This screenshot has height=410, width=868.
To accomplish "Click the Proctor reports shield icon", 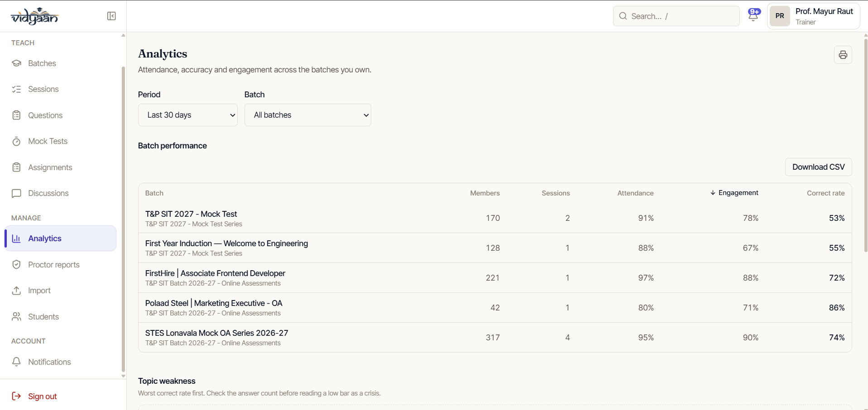I will (16, 265).
